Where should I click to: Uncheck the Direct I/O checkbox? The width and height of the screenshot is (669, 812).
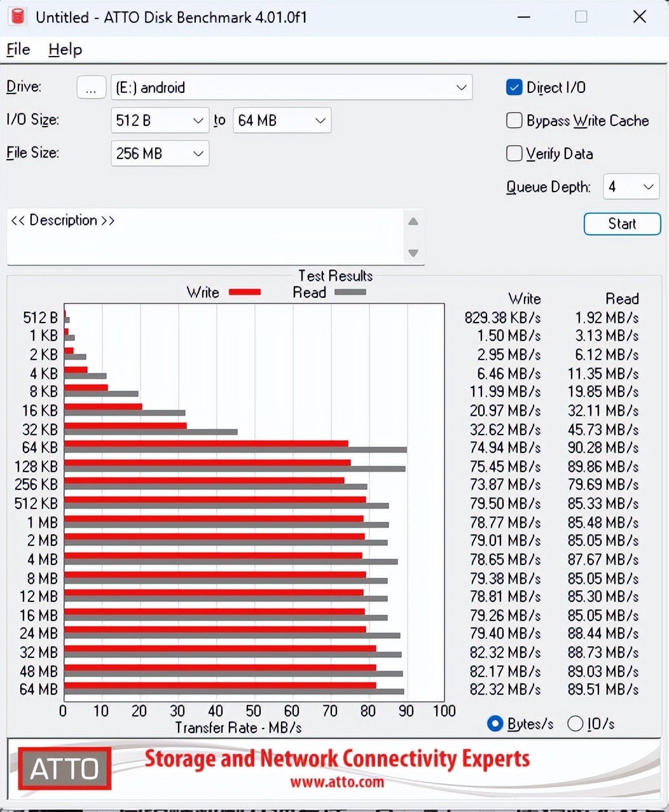(514, 87)
